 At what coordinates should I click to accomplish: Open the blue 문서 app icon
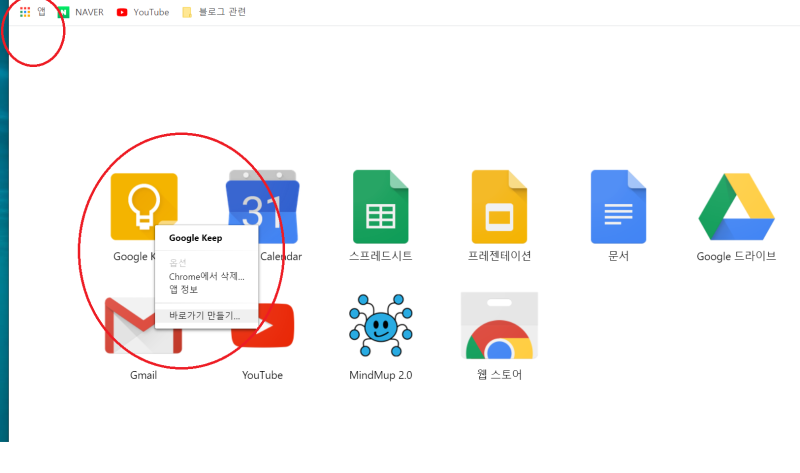(618, 207)
